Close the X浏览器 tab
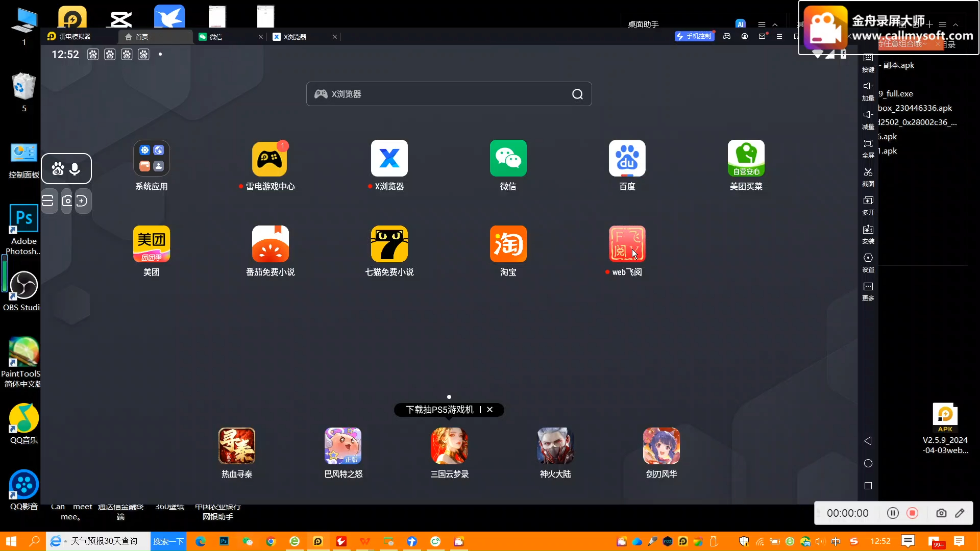 (x=335, y=37)
